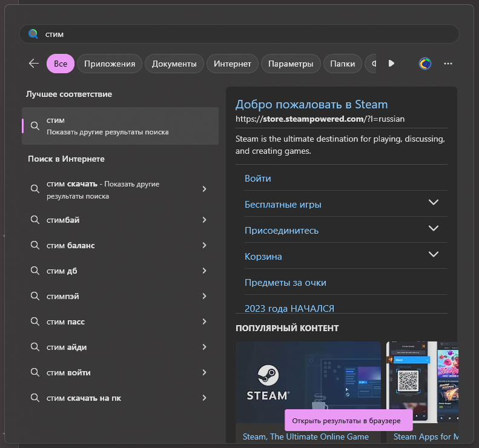Switch to the 'Папки' filter tab

[x=343, y=64]
